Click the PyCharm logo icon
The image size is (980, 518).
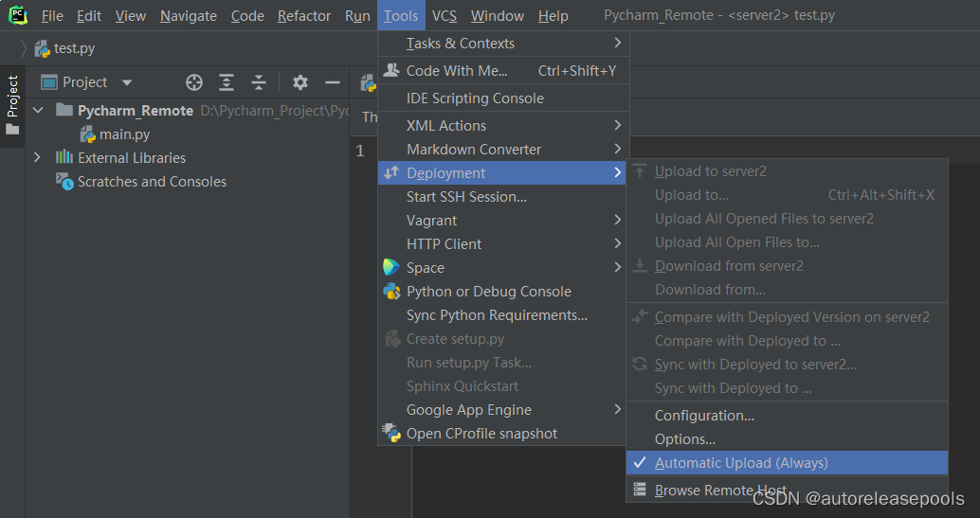click(18, 15)
